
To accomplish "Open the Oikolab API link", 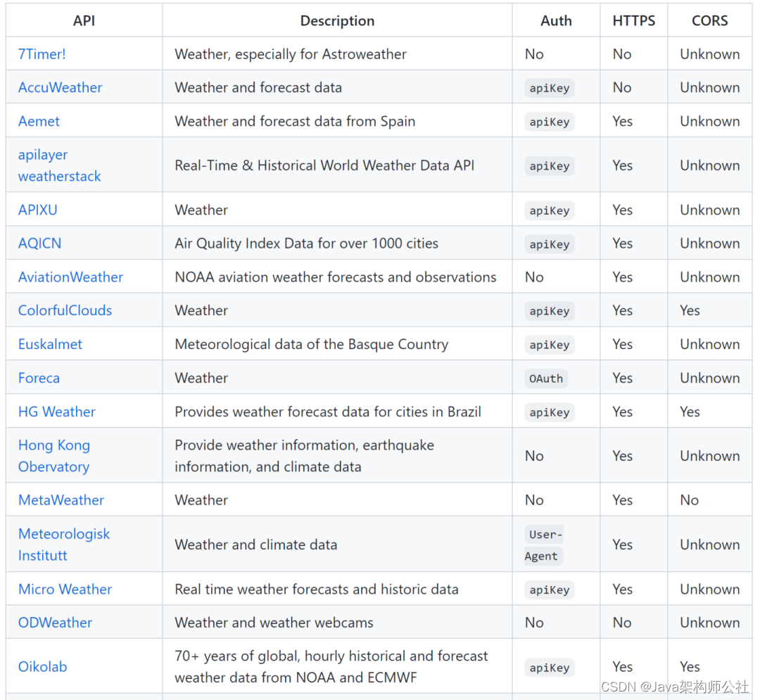I will point(43,666).
